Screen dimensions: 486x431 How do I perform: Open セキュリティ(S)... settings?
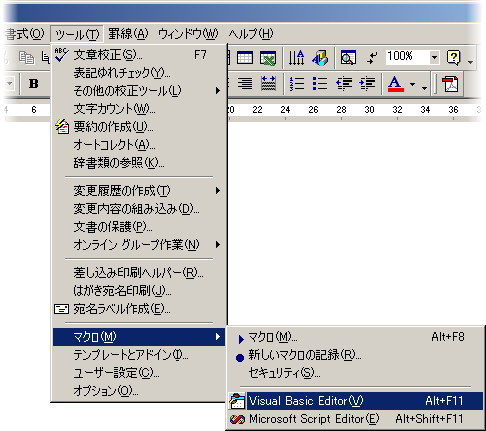click(x=355, y=373)
